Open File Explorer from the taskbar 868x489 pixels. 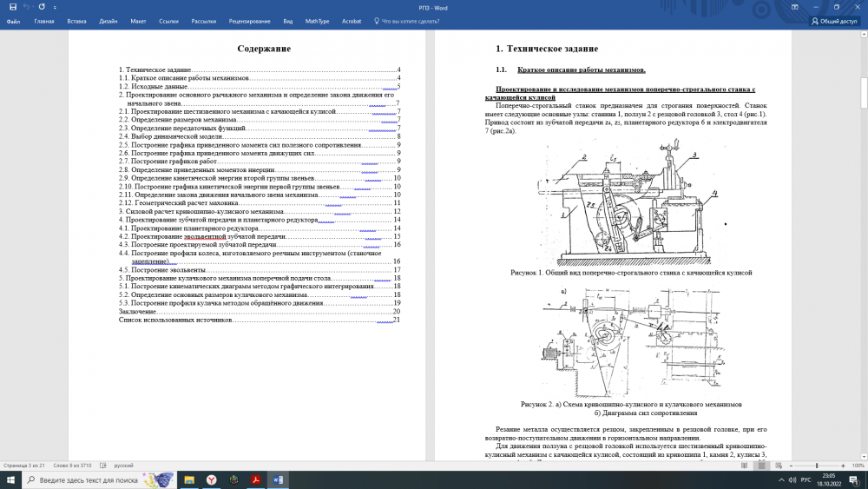188,479
